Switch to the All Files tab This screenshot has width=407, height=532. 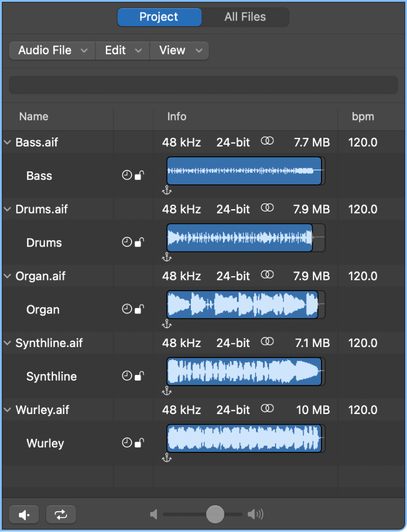(x=245, y=17)
